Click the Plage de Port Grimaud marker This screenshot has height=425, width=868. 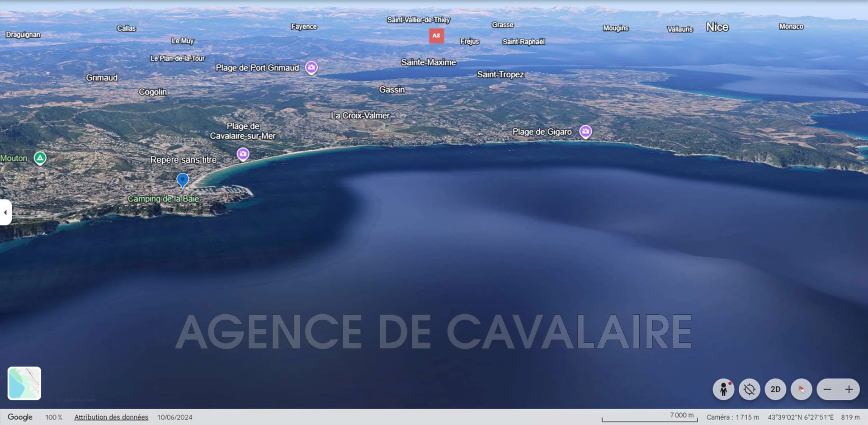point(311,67)
